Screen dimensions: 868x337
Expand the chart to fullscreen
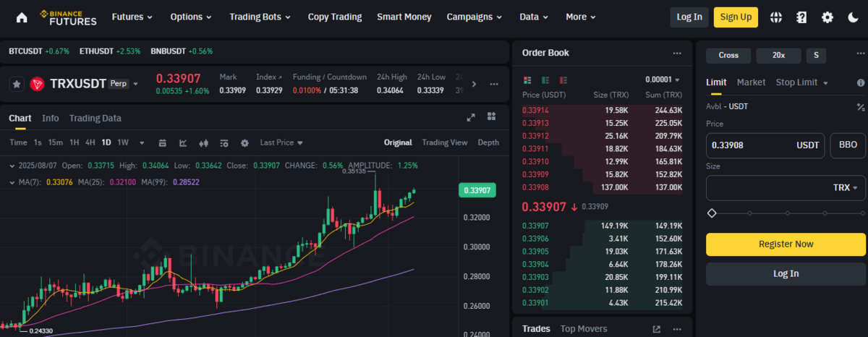coord(471,117)
